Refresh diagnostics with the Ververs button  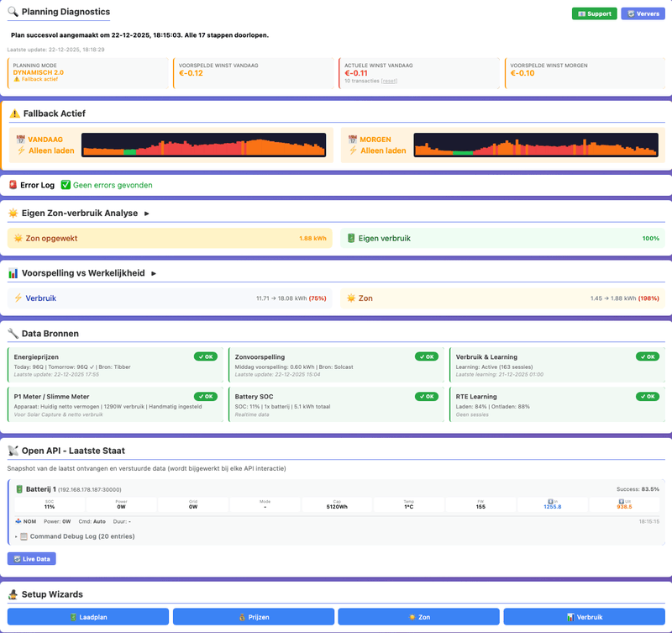point(643,13)
